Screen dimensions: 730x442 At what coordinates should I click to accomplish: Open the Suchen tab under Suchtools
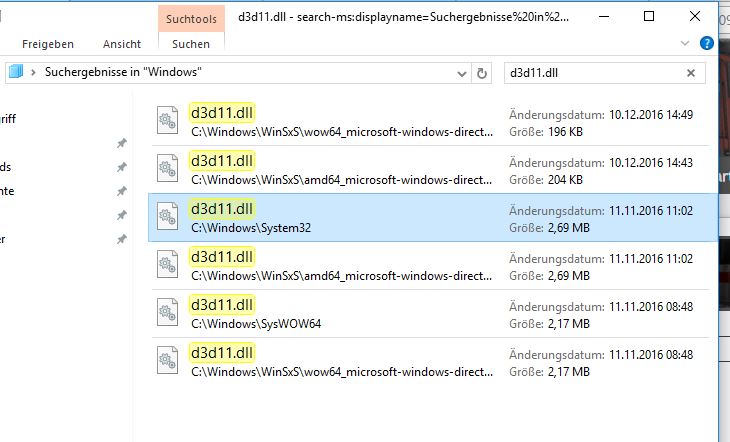[x=190, y=44]
